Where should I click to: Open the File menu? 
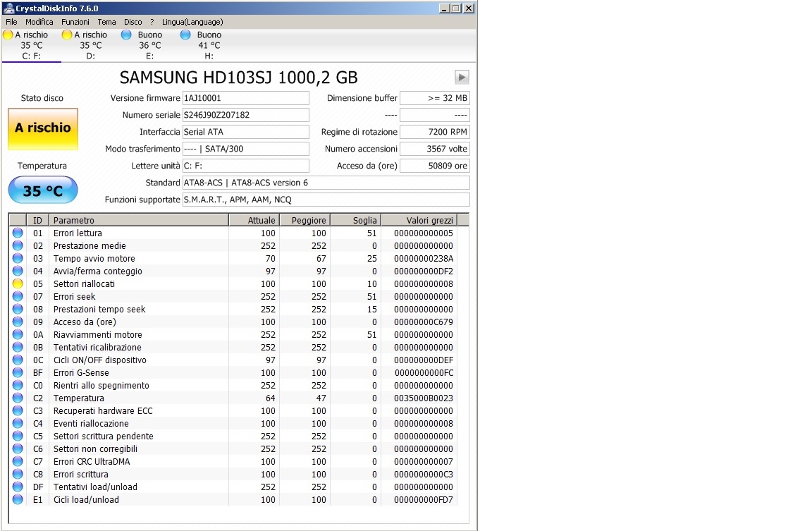(11, 22)
